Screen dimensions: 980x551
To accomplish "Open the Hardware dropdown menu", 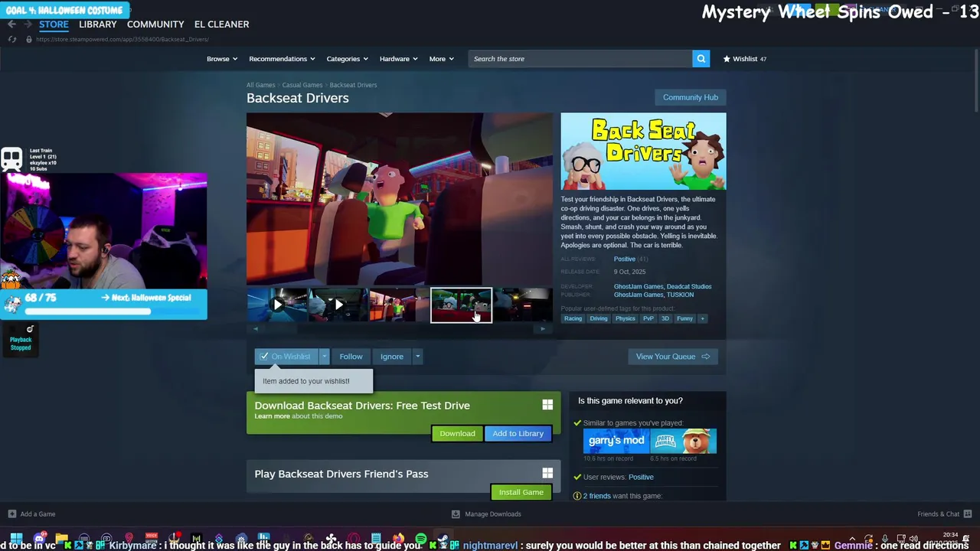I will click(x=398, y=59).
